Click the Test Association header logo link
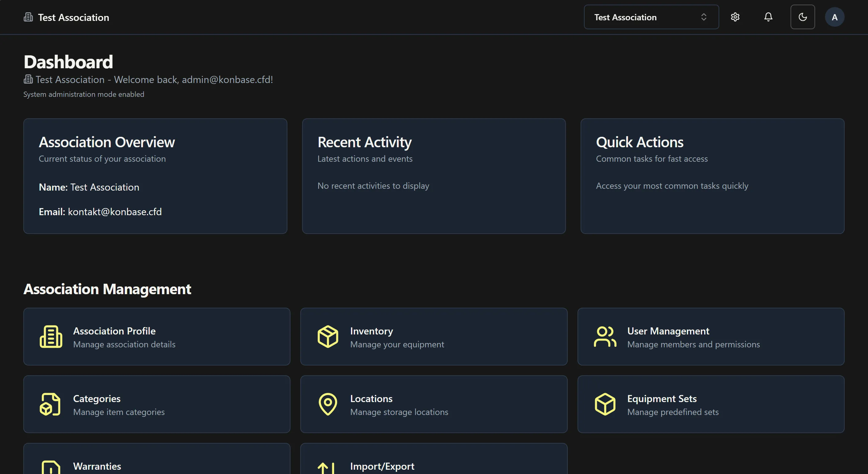This screenshot has height=474, width=868. coord(66,18)
